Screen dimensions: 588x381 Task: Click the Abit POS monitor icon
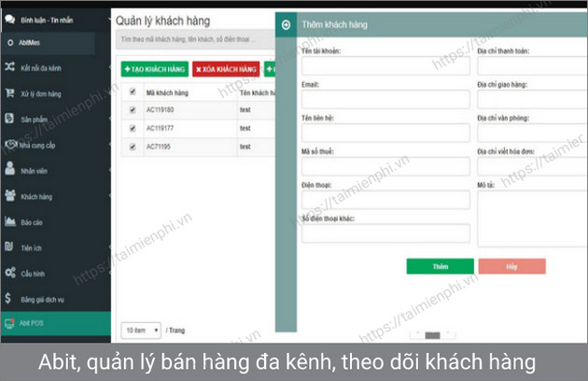[x=9, y=323]
